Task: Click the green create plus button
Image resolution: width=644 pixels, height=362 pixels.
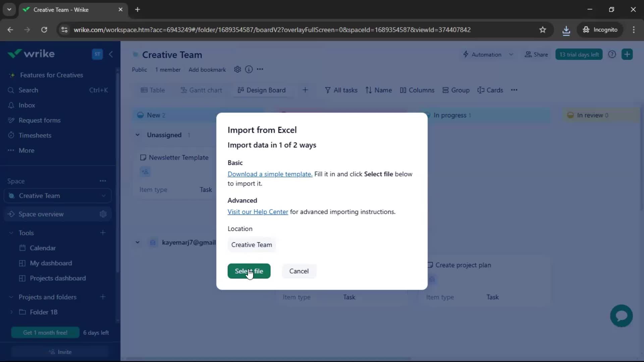Action: pos(627,54)
